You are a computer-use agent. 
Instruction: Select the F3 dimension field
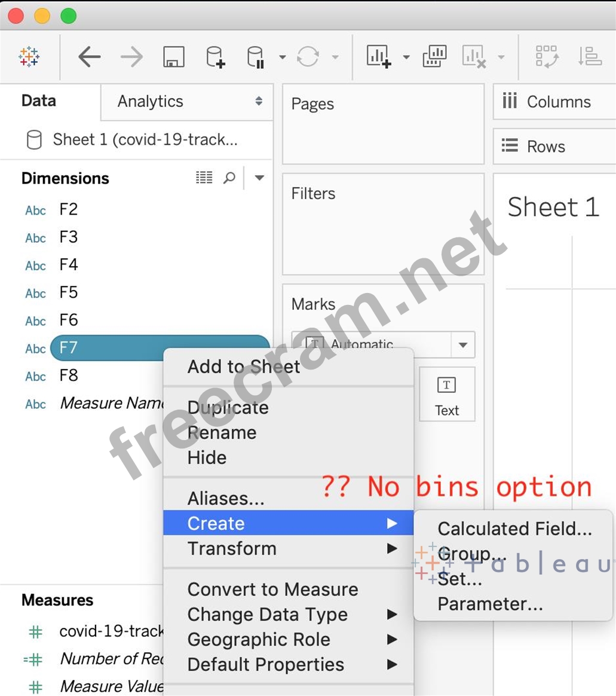[69, 237]
